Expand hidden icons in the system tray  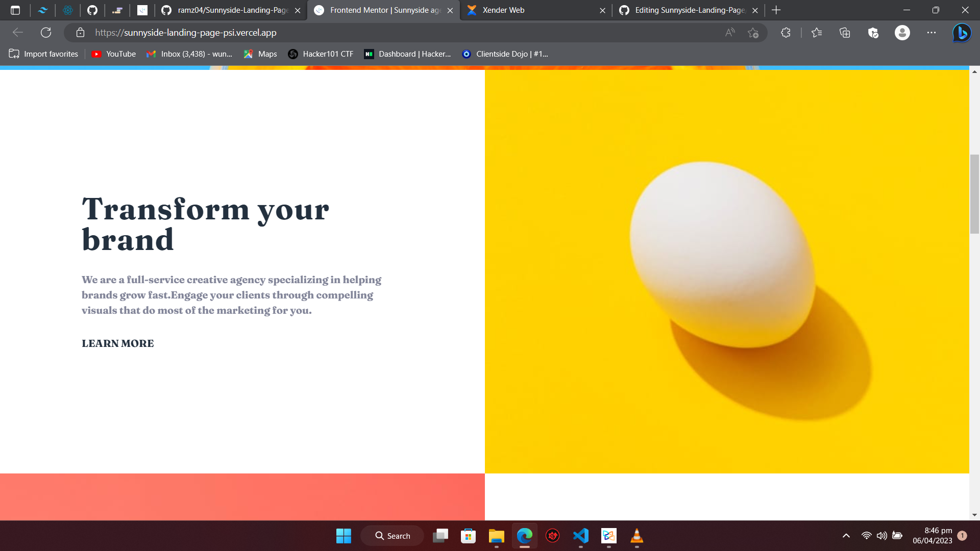pos(846,536)
